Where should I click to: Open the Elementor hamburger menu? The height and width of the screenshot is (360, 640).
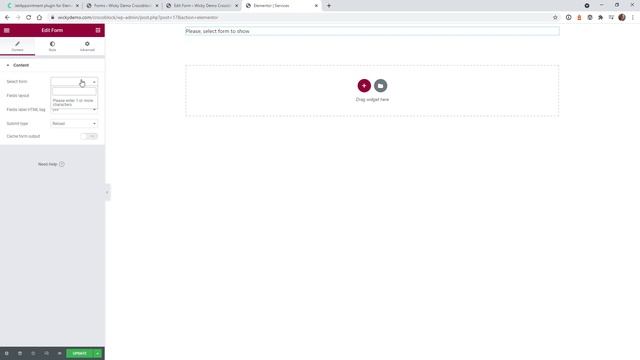[x=7, y=30]
